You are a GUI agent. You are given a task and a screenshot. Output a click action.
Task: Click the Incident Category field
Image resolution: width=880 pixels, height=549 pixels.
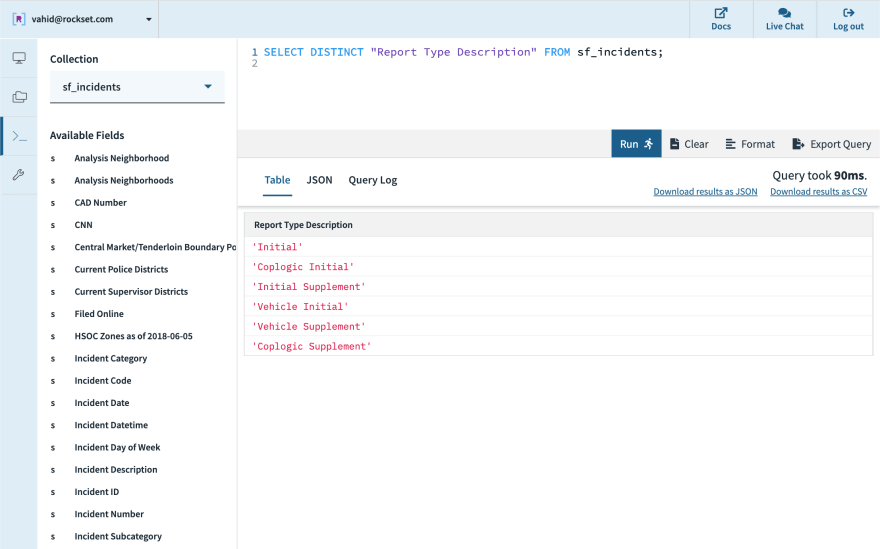coord(111,359)
